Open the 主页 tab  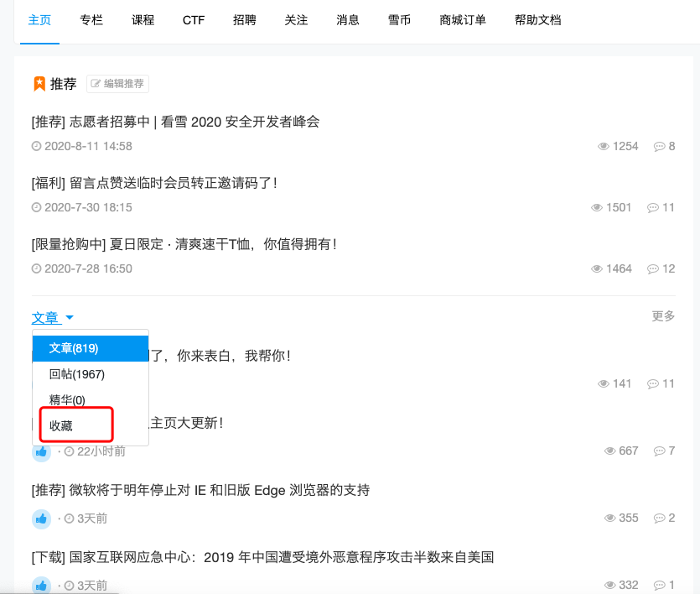point(39,20)
